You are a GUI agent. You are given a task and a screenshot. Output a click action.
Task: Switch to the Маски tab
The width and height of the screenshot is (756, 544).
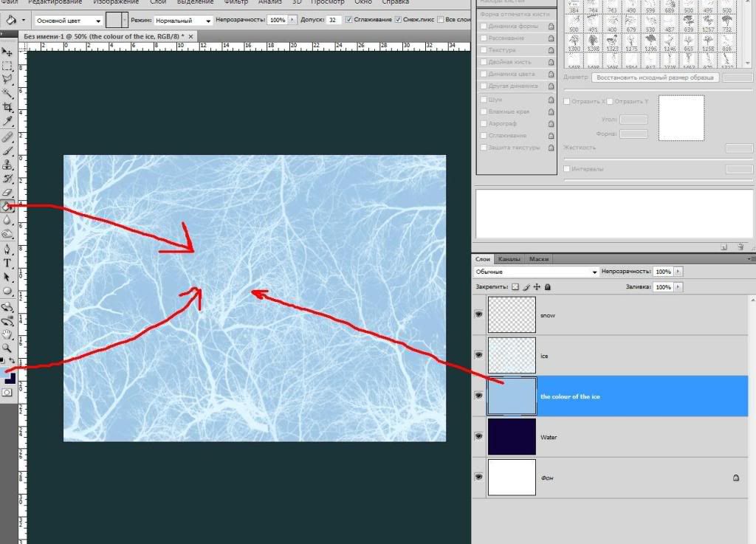click(x=538, y=259)
